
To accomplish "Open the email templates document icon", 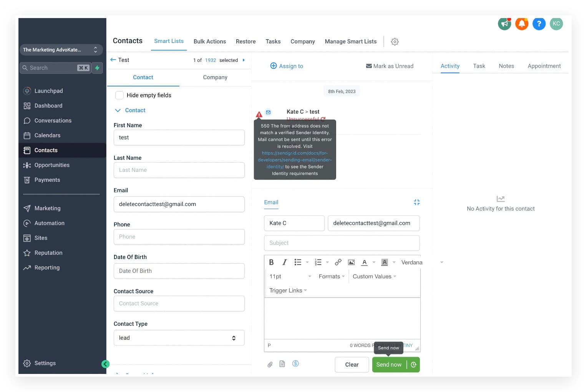I will point(282,364).
